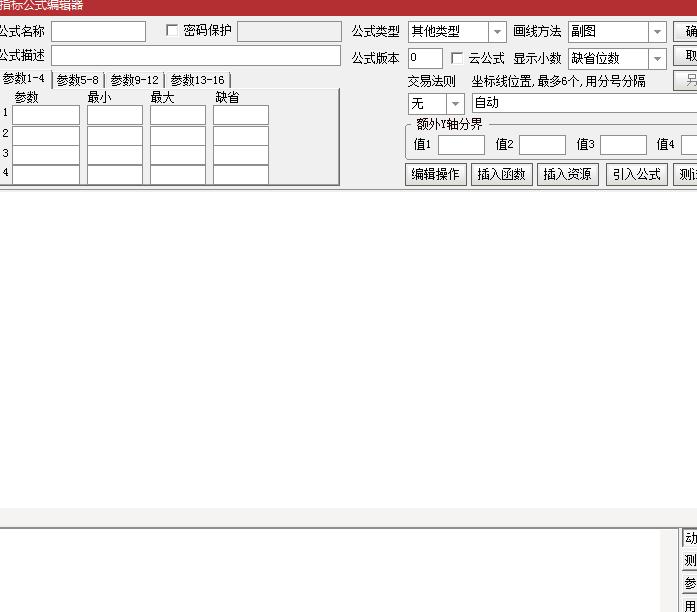Click the 插入资源 button
697x612 pixels.
(568, 174)
